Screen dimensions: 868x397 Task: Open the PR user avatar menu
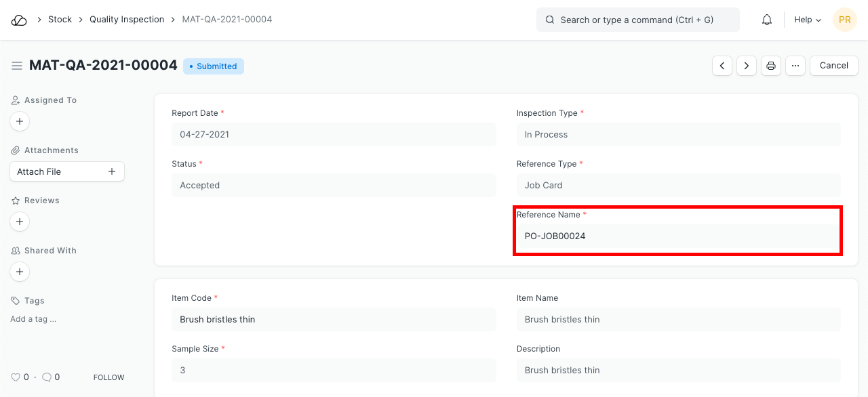click(x=845, y=20)
